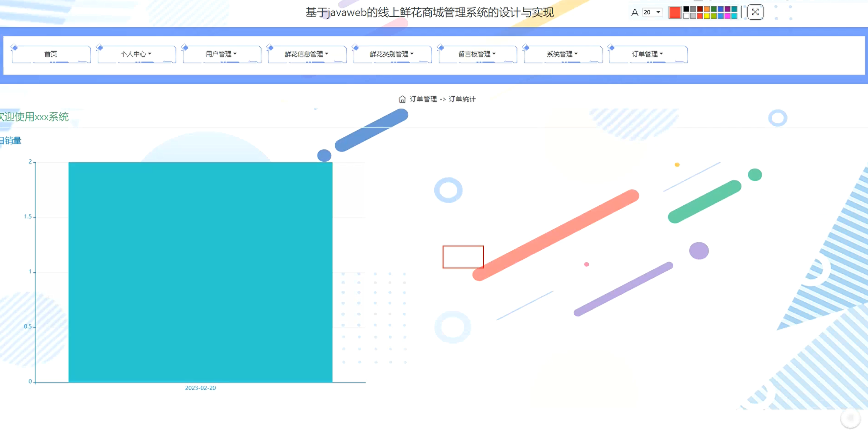Click 订单管理 in the breadcrumb
The image size is (868, 431).
[x=423, y=99]
